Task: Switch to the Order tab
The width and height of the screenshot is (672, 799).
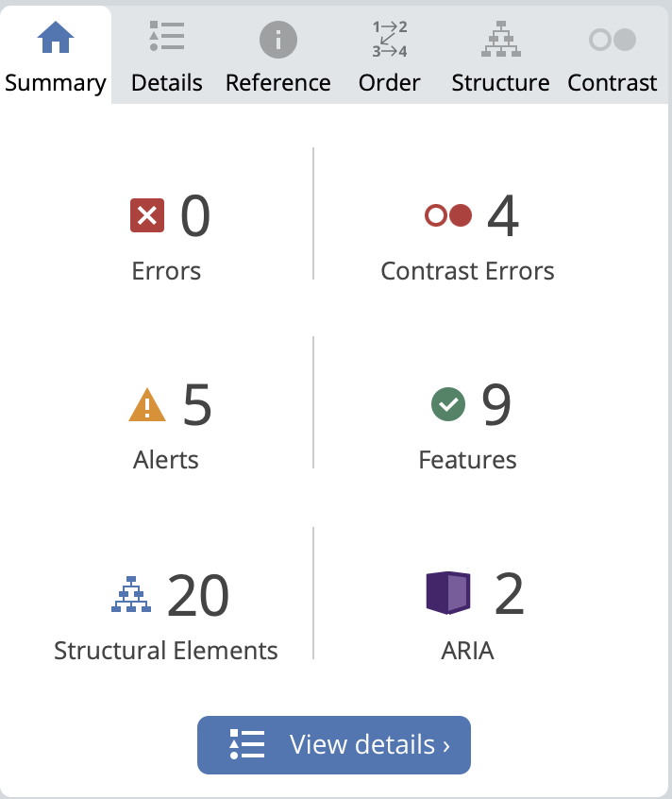Action: click(x=389, y=83)
